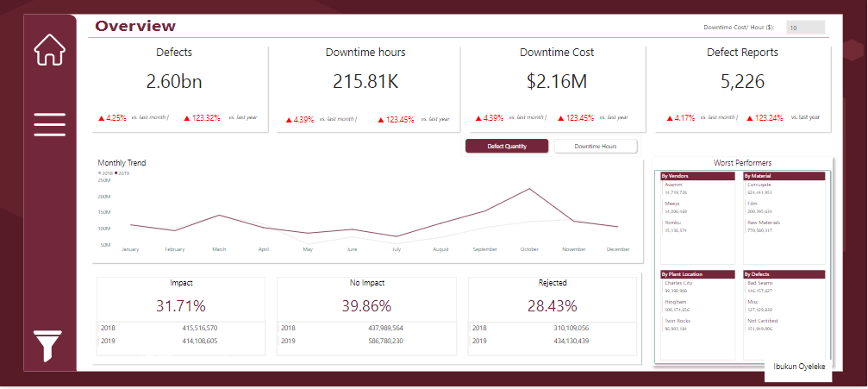Select No Impact 2018 value 437,989,564
This screenshot has height=389, width=868.
click(x=385, y=328)
